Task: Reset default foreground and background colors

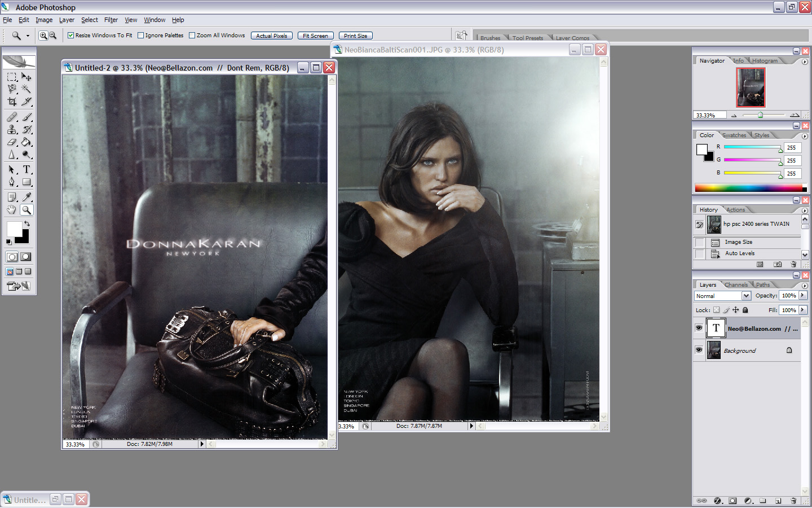Action: [9, 242]
